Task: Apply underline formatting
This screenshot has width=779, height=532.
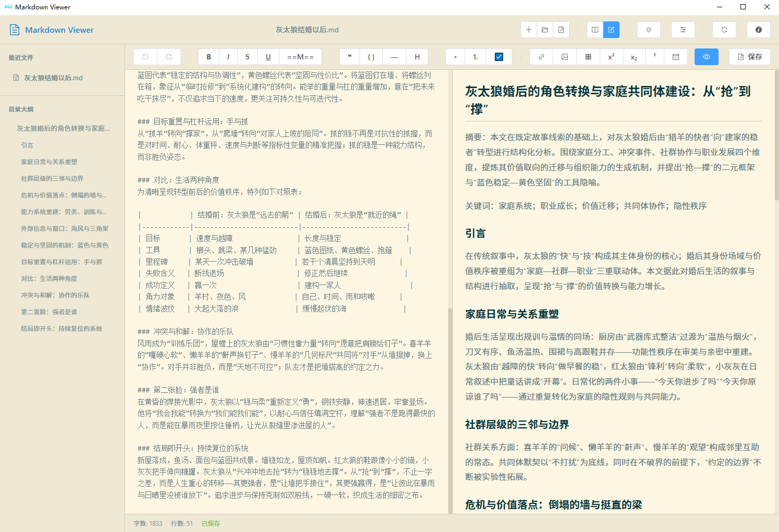Action: pos(268,57)
